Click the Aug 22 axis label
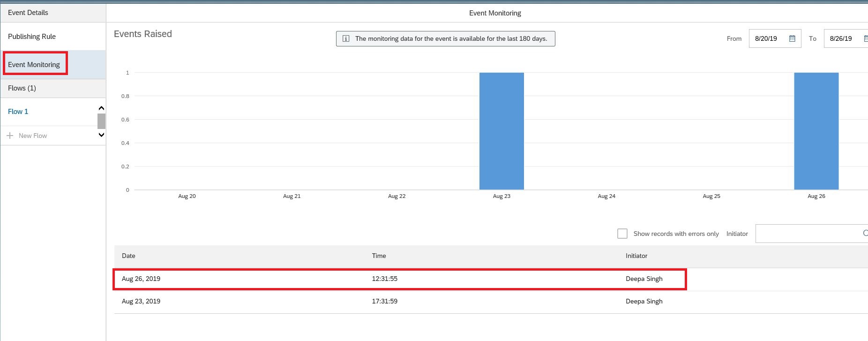Viewport: 868px width, 341px height. [x=397, y=196]
